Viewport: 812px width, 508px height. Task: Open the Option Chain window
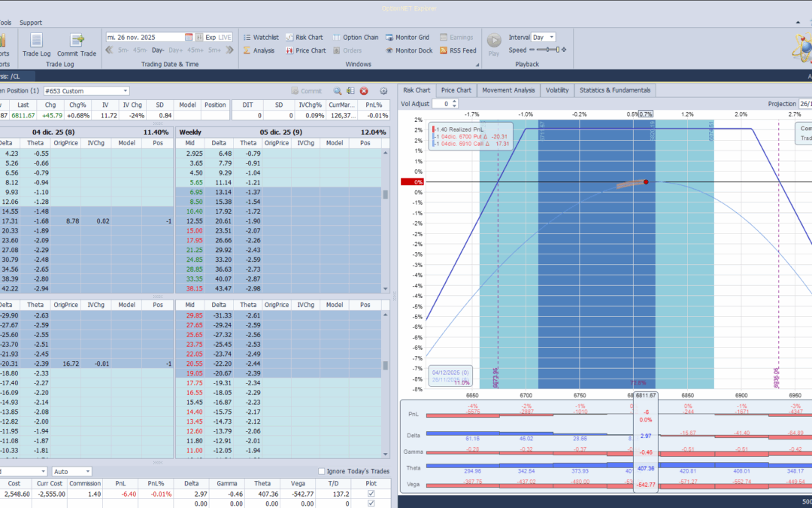click(x=355, y=38)
